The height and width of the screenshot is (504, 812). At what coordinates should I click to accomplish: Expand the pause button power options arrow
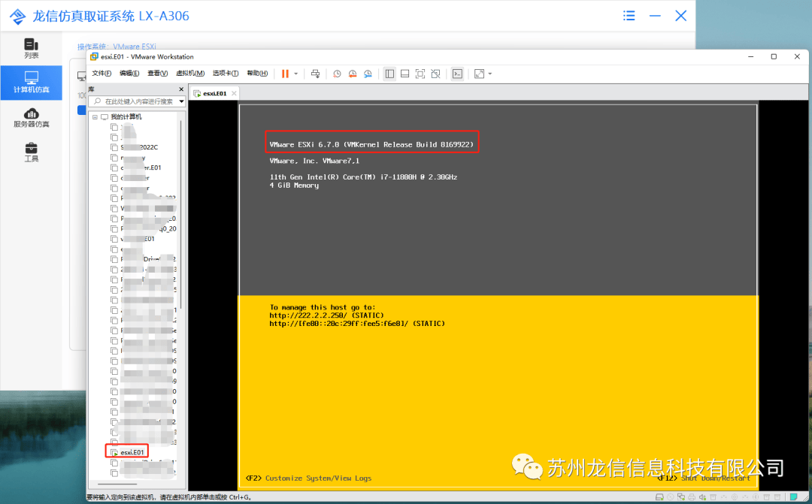point(296,74)
